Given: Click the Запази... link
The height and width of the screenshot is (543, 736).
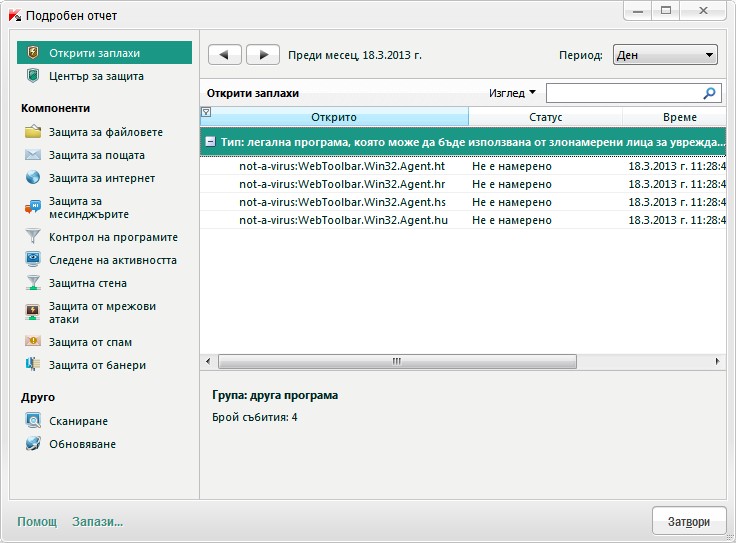Looking at the screenshot, I should coord(98,521).
